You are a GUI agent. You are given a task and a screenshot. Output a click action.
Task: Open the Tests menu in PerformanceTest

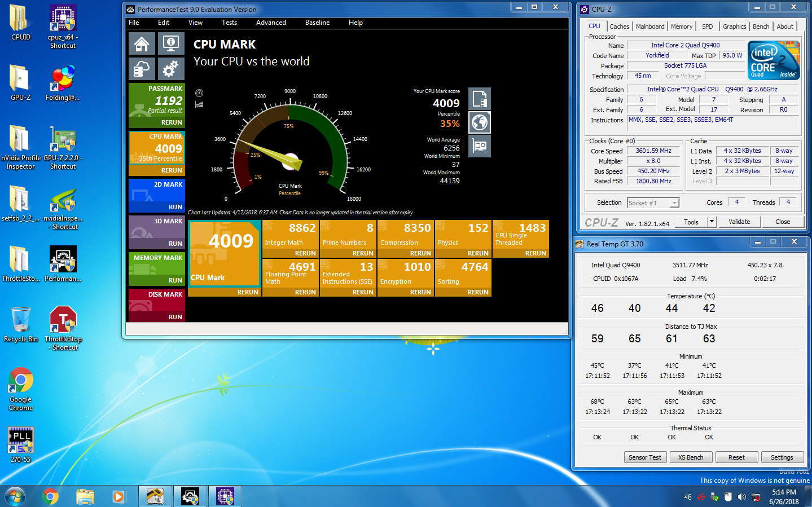229,23
